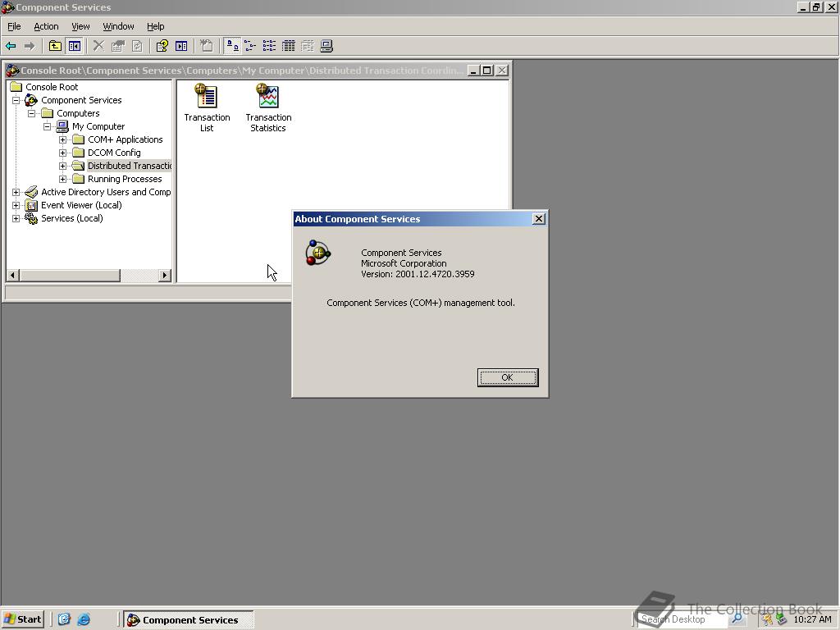
Task: Maximize the inner console child window
Action: [x=487, y=71]
